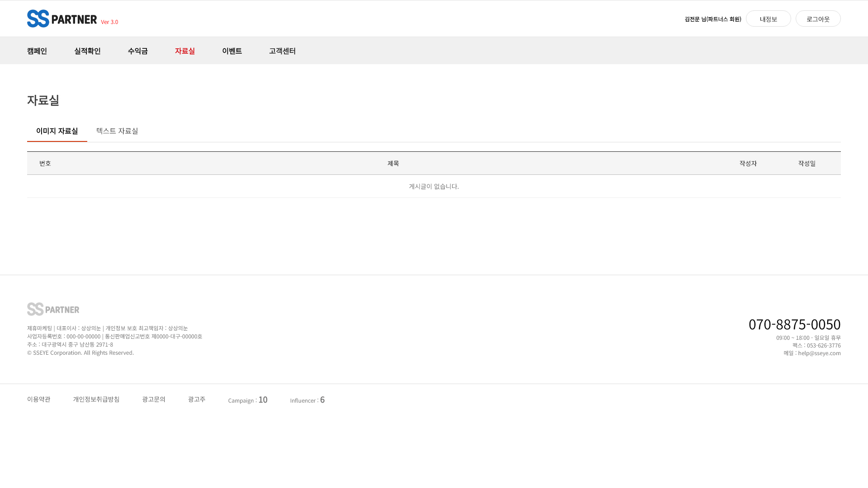868x488 pixels.
Task: Select the 자료실 menu item
Action: (185, 51)
